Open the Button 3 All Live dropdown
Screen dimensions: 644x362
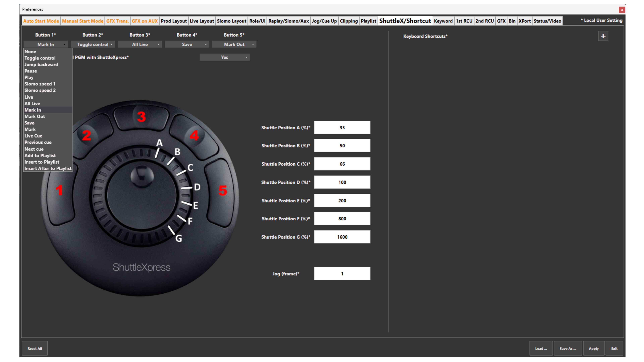coord(140,44)
